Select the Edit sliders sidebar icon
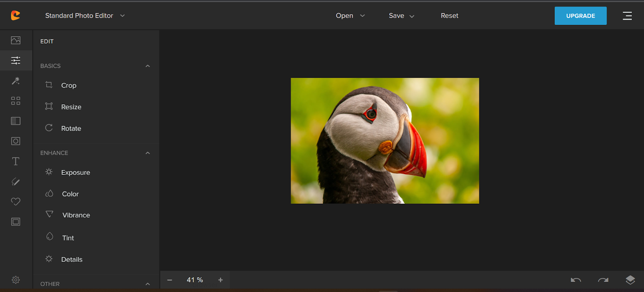Image resolution: width=644 pixels, height=292 pixels. click(x=16, y=60)
